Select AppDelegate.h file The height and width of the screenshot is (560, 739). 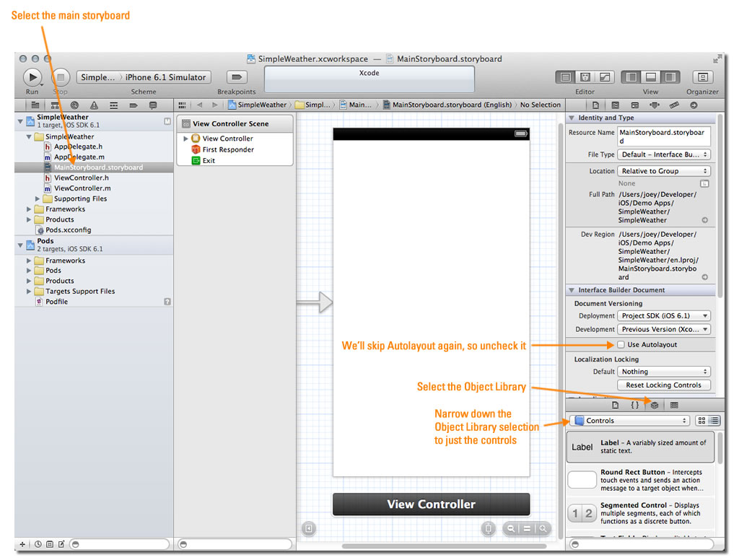click(78, 146)
